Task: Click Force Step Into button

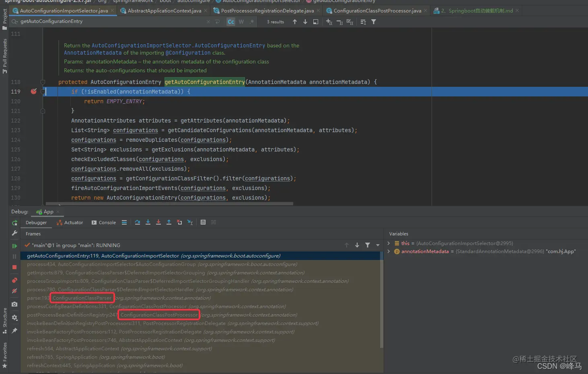Action: pos(158,222)
